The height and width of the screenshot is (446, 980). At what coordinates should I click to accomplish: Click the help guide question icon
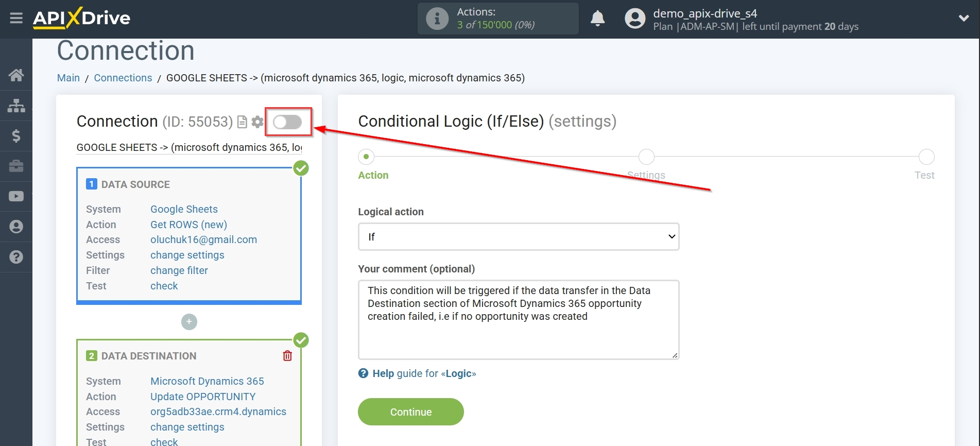(364, 373)
